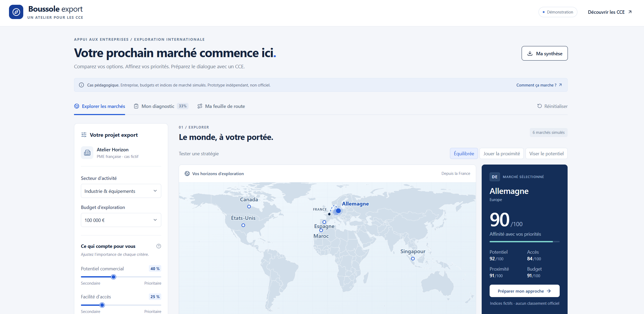Viewport: 644px width, 314px height.
Task: Click the help icon beside Ce qui compte pour vous
Action: pyautogui.click(x=159, y=246)
